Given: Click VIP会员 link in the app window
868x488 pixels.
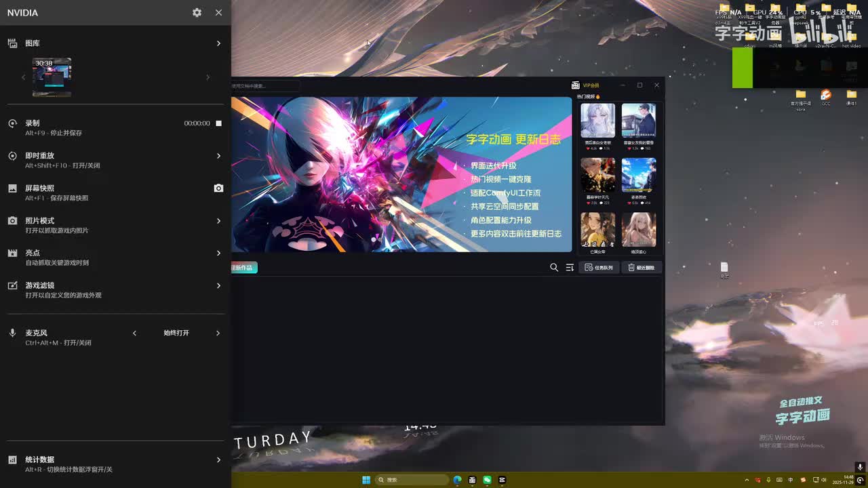Looking at the screenshot, I should [591, 85].
